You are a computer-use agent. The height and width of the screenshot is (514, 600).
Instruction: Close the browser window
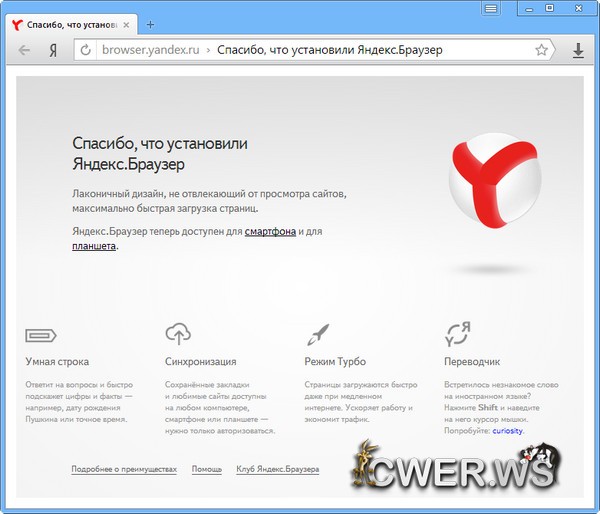point(579,8)
